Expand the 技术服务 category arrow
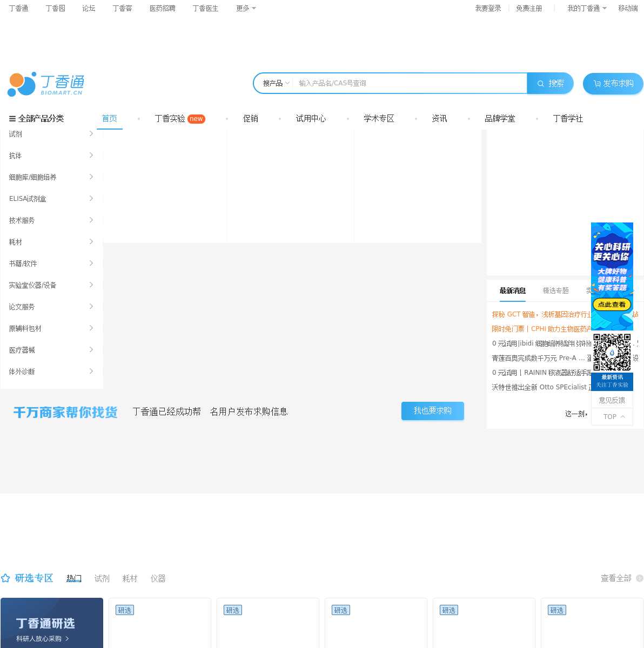644x648 pixels. [x=91, y=220]
